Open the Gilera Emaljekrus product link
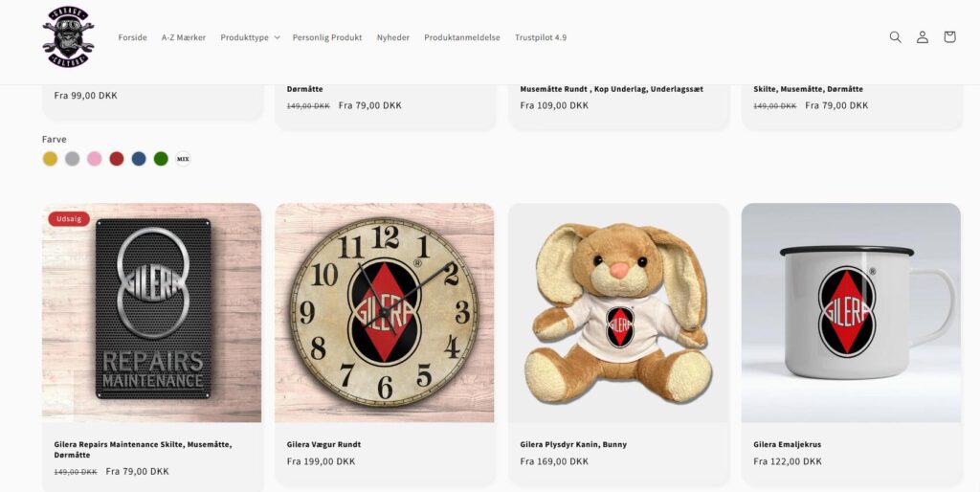The width and height of the screenshot is (980, 492). coord(787,444)
